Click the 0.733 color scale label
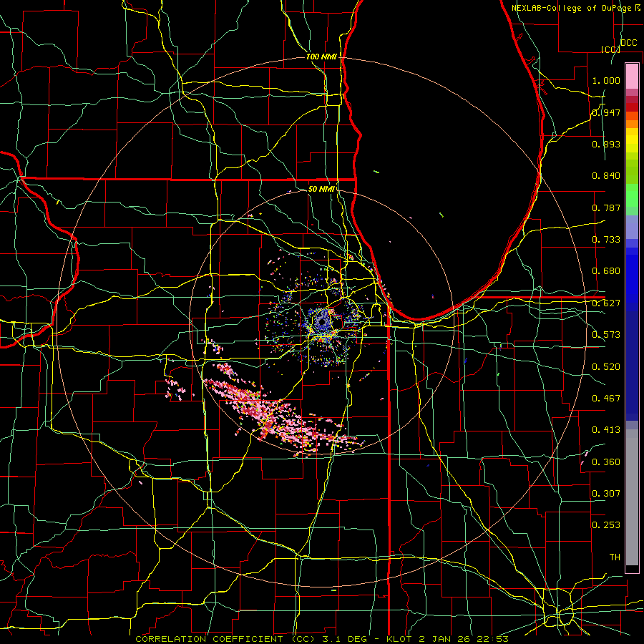The image size is (644, 644). (606, 240)
